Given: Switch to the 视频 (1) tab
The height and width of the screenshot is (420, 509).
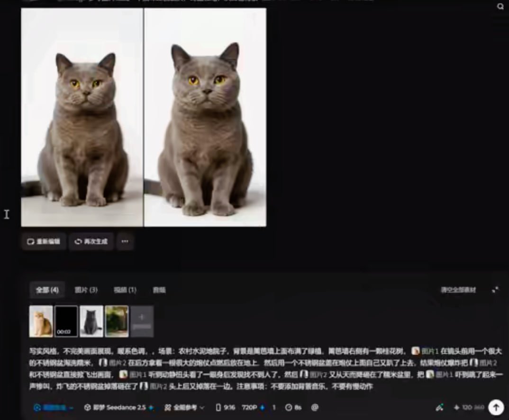Looking at the screenshot, I should coord(125,290).
